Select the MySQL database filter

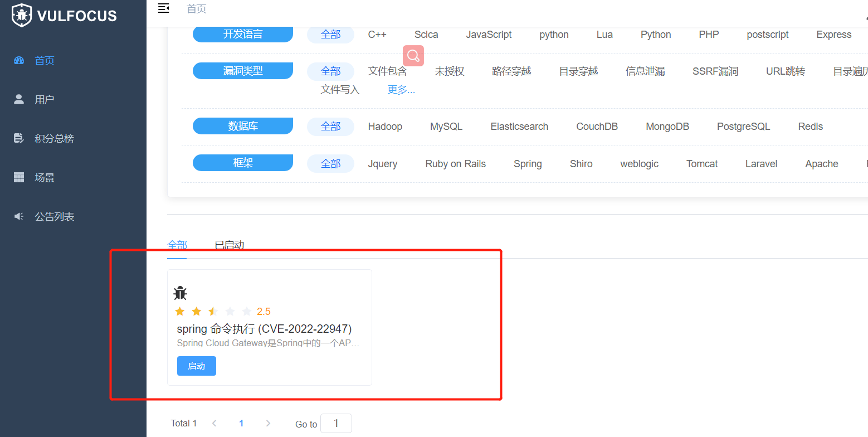[446, 127]
